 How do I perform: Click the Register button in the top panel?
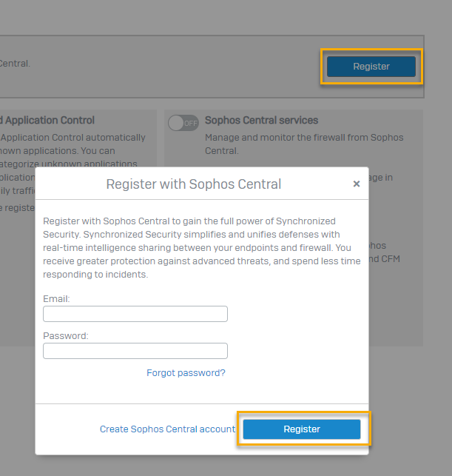371,67
